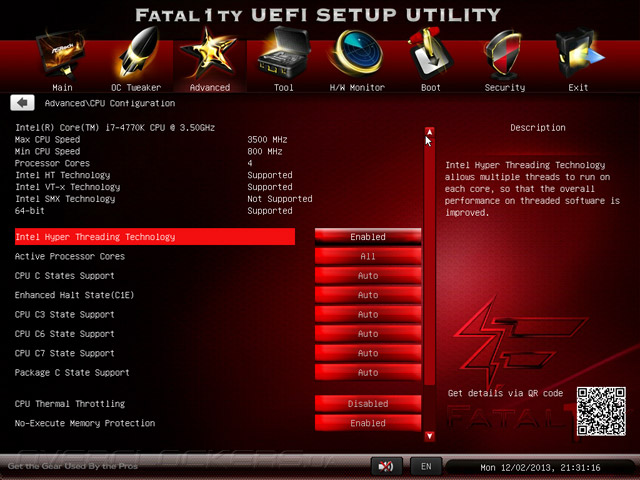Select Intel Hyper Threading Technology row
The image size is (640, 480).
point(155,237)
